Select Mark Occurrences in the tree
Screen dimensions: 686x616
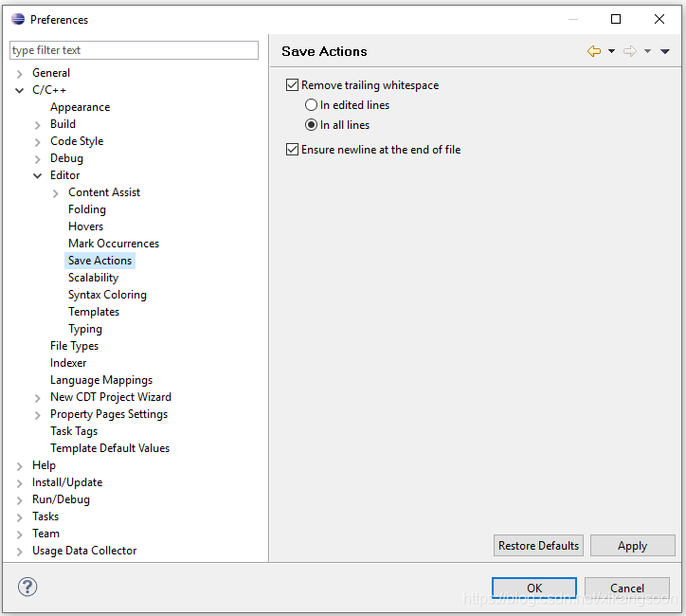tap(114, 244)
